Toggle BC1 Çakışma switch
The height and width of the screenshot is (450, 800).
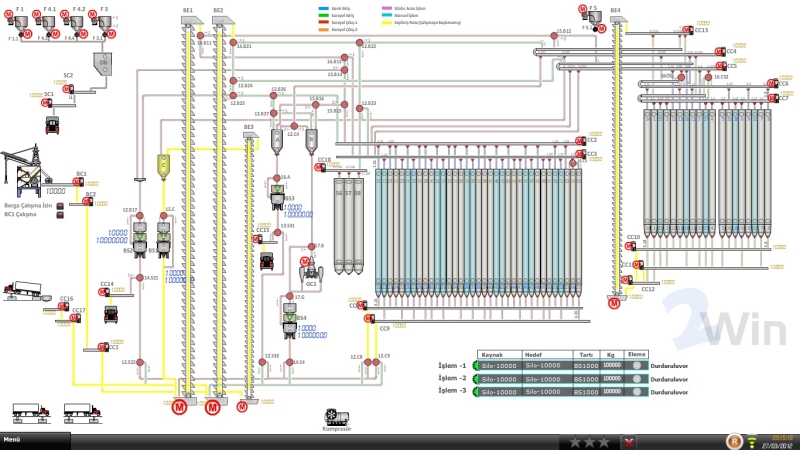pos(60,214)
